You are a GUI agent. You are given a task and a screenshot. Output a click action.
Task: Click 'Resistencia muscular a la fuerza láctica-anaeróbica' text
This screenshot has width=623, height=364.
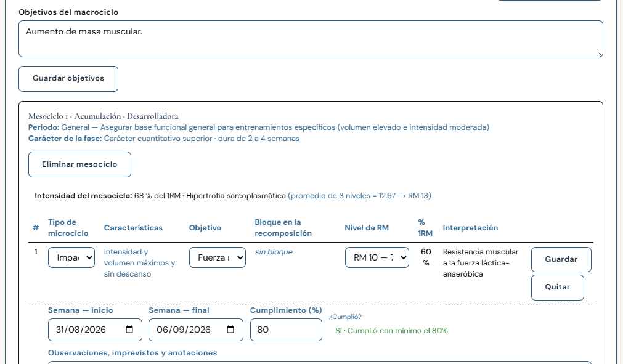pyautogui.click(x=481, y=263)
